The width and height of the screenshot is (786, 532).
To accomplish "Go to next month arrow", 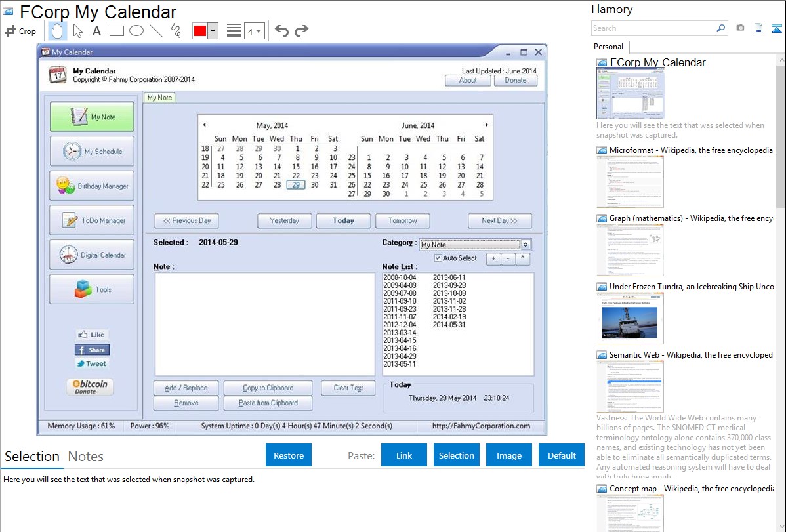I will tap(486, 125).
